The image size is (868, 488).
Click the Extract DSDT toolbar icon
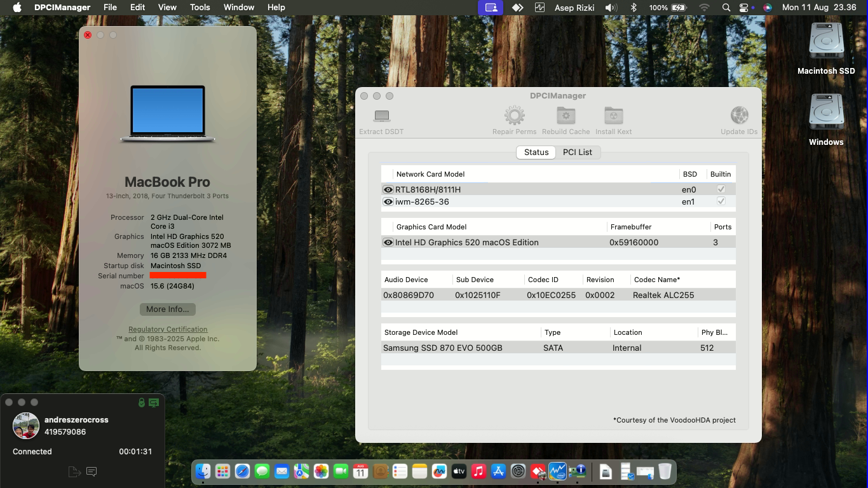[x=381, y=116]
